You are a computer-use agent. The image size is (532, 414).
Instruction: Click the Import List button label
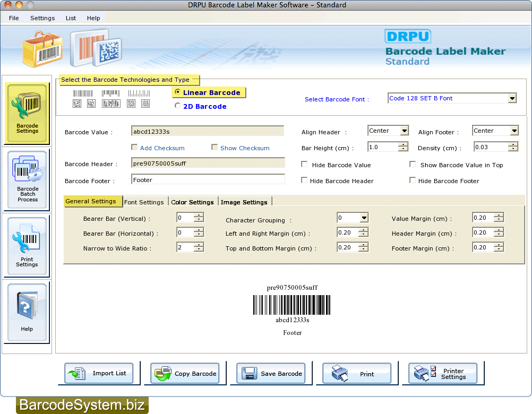coord(109,373)
